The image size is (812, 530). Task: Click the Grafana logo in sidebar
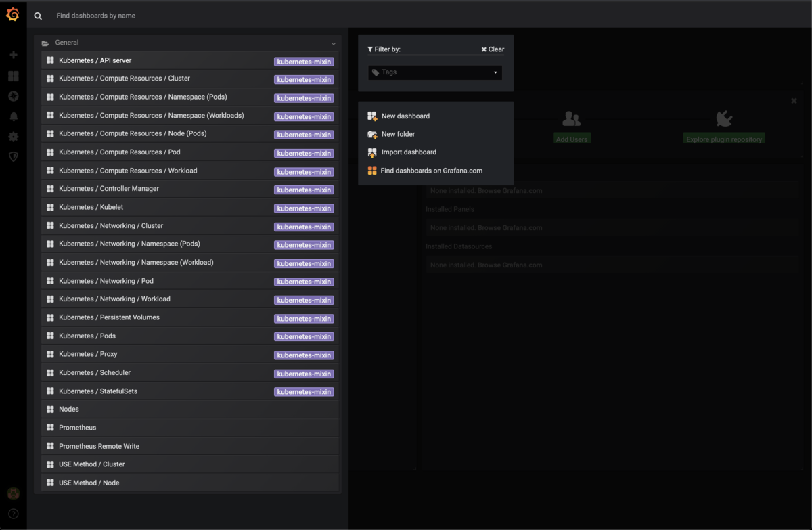tap(13, 14)
